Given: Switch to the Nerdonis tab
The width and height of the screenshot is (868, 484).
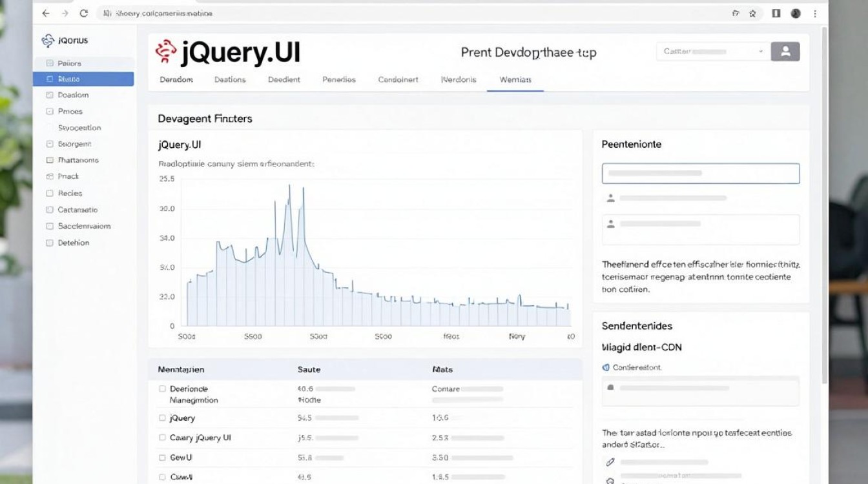Looking at the screenshot, I should click(x=459, y=79).
